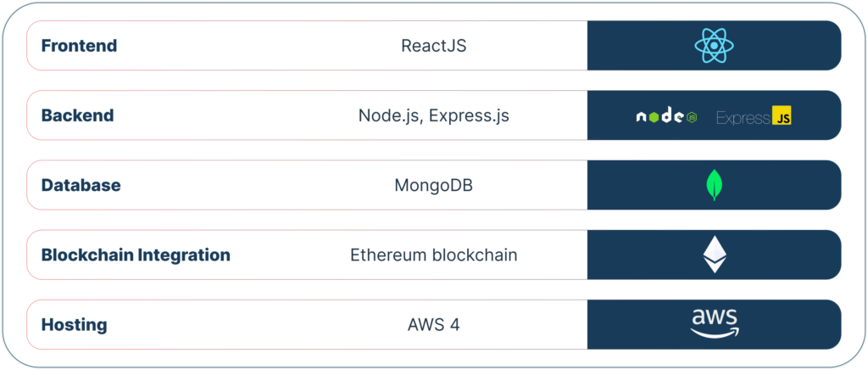Click the MongoDB green leaf icon
Image resolution: width=868 pixels, height=370 pixels.
(x=714, y=185)
